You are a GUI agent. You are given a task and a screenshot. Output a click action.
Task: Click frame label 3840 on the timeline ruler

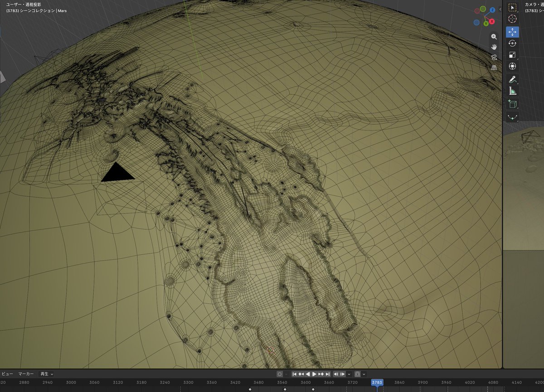(x=400, y=382)
